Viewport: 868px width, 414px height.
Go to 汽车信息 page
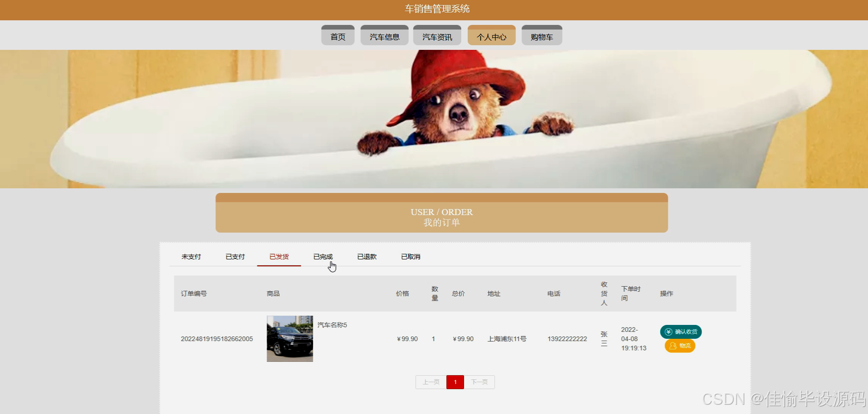[384, 36]
